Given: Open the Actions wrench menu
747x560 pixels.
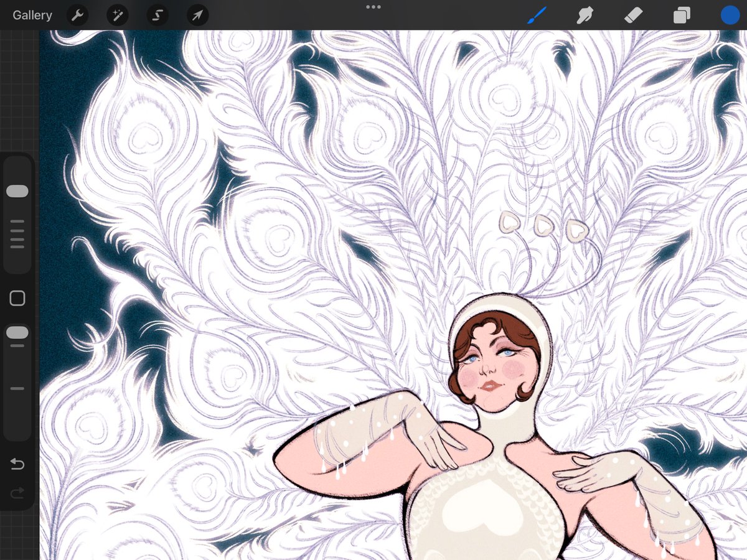Looking at the screenshot, I should [x=77, y=15].
